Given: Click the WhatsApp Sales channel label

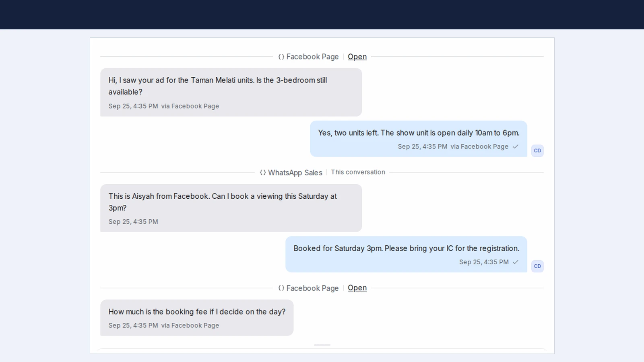Looking at the screenshot, I should click(295, 173).
